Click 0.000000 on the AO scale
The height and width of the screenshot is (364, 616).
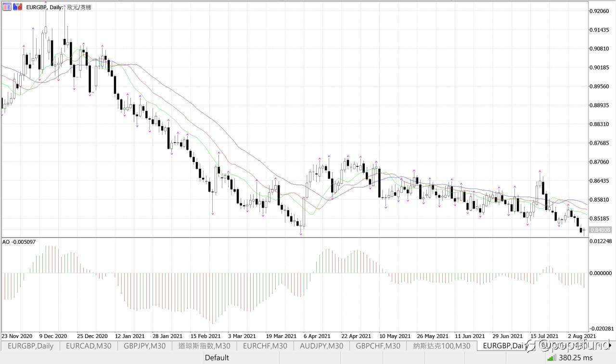coord(601,273)
